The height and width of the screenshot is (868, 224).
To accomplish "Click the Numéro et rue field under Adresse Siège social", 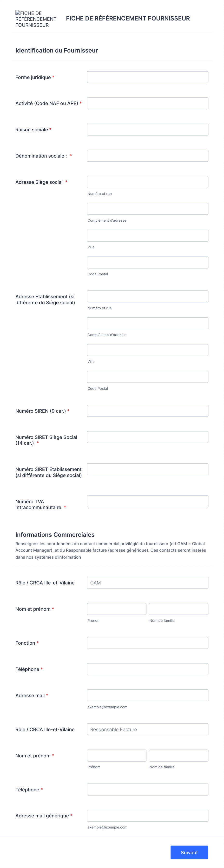I will [147, 182].
